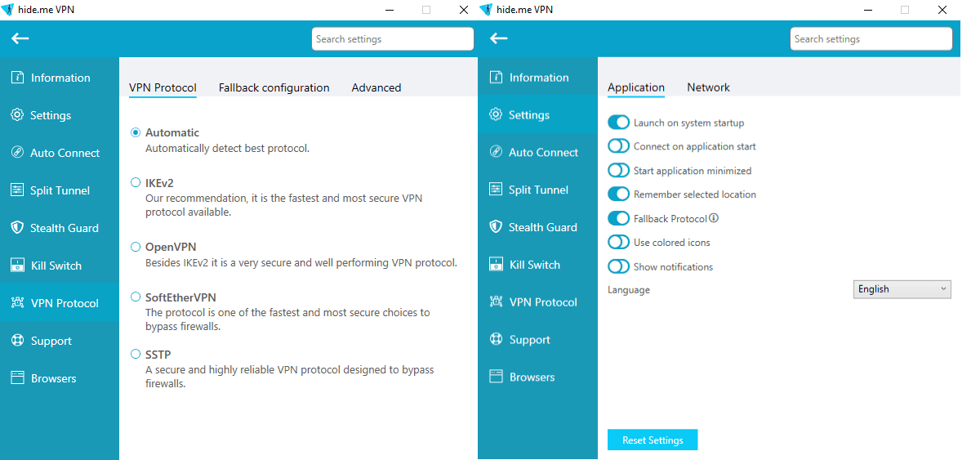Click Information icon in left window sidebar
The height and width of the screenshot is (460, 980).
[16, 78]
